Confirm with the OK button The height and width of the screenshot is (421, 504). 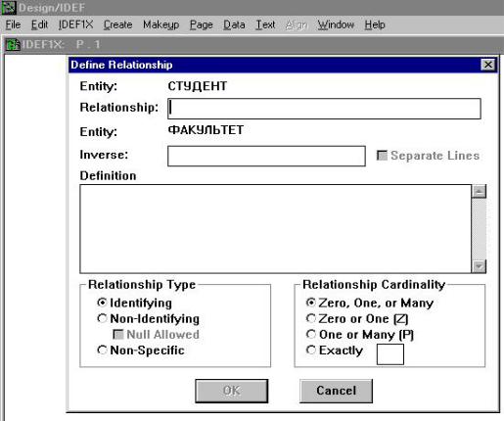click(x=232, y=391)
